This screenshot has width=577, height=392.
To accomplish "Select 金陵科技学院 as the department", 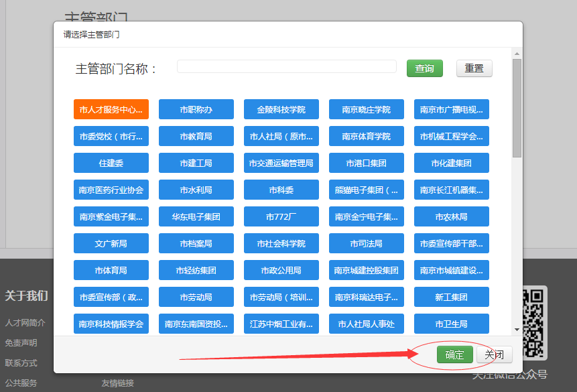I will pyautogui.click(x=281, y=109).
